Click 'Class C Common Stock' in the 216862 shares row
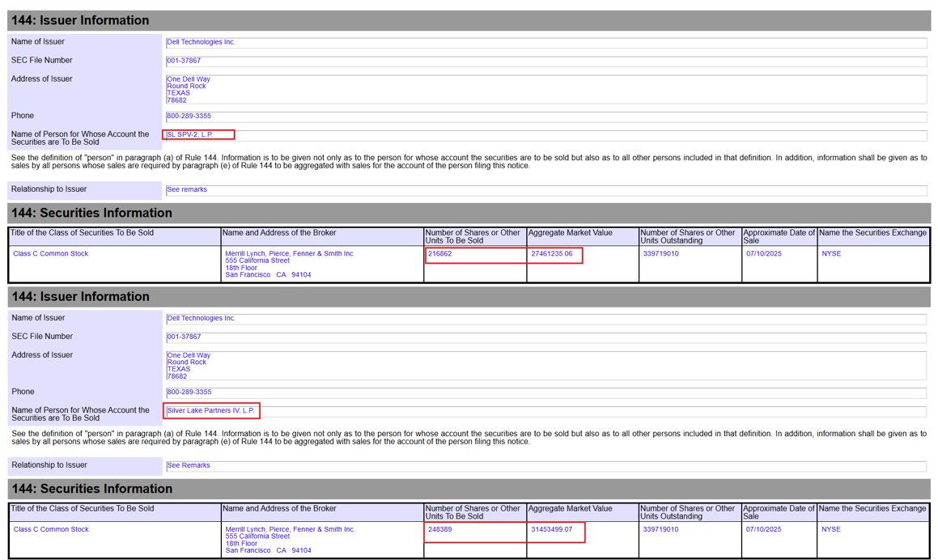The height and width of the screenshot is (560, 938). pyautogui.click(x=51, y=253)
